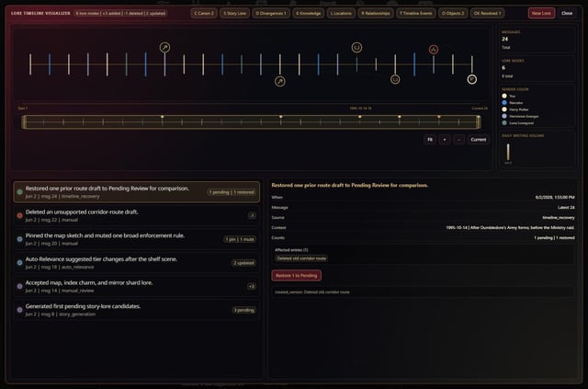Click the '1 pin | 1 mute' badge
The width and height of the screenshot is (588, 389).
240,239
